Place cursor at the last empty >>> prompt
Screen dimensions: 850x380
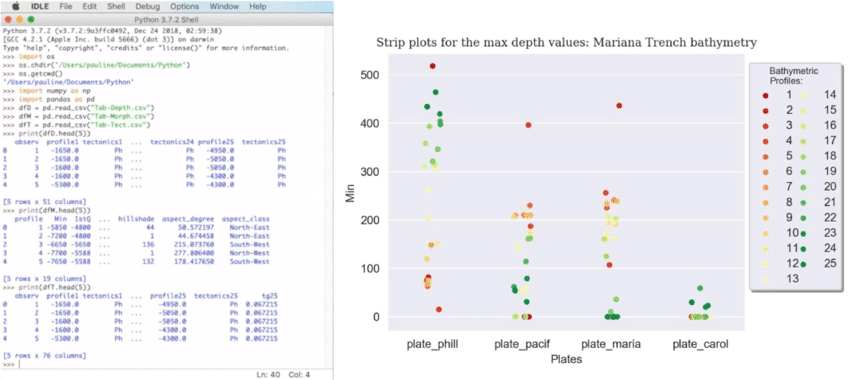point(20,365)
